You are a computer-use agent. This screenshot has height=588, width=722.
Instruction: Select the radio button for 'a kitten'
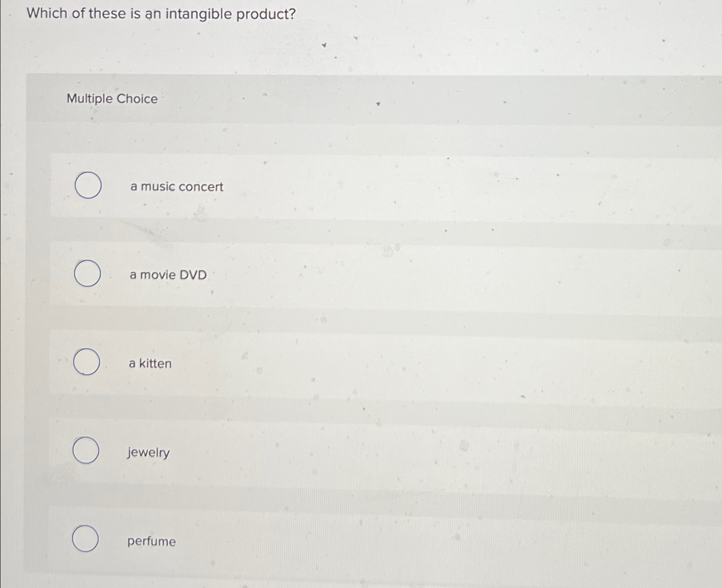click(x=87, y=363)
